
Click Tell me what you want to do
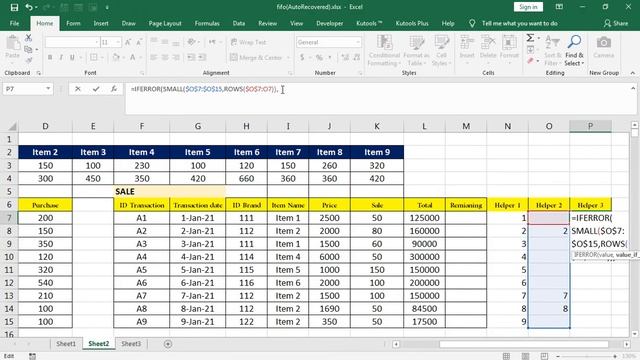(520, 24)
